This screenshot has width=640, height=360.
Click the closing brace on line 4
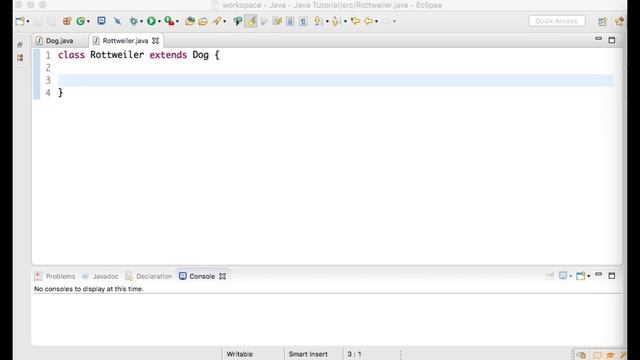point(60,93)
